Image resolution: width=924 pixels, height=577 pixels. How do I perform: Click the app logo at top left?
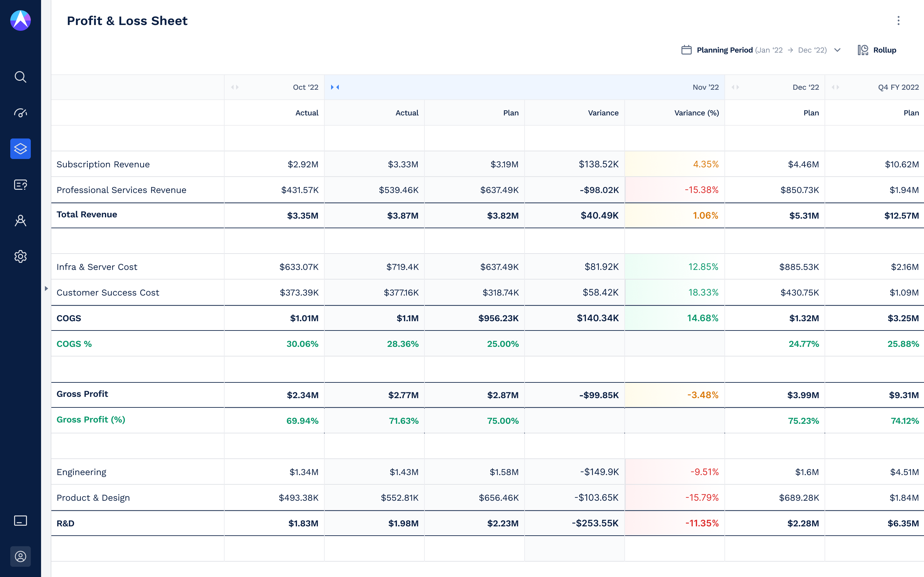(20, 21)
